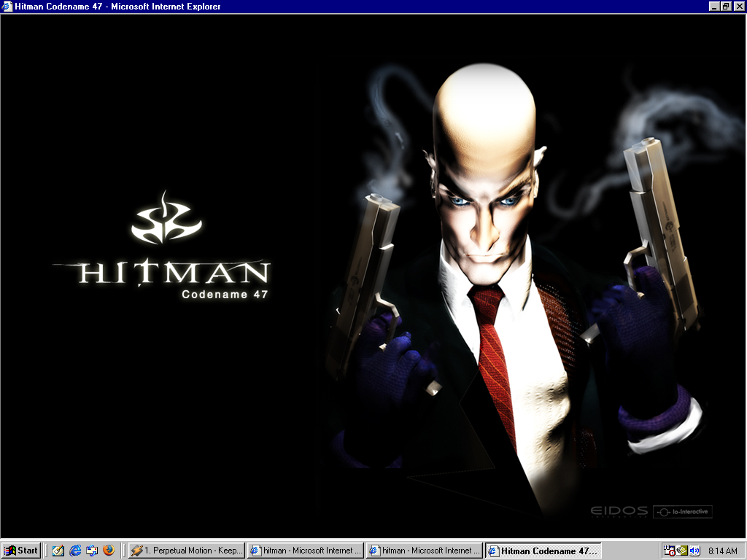Open the Windows Start menu
Image resolution: width=747 pixels, height=560 pixels.
(x=21, y=551)
